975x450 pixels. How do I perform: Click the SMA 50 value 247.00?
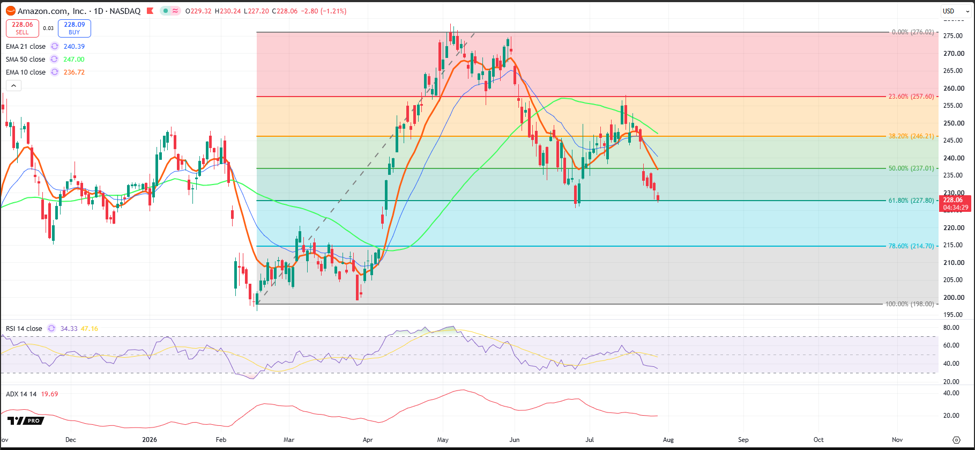[x=74, y=59]
